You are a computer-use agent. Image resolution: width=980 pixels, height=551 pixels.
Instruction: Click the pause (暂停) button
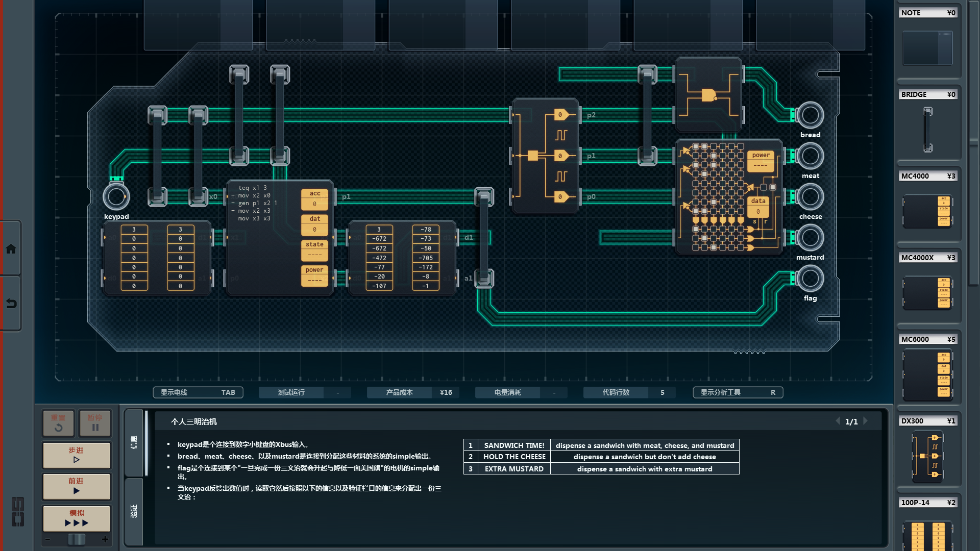coord(95,423)
